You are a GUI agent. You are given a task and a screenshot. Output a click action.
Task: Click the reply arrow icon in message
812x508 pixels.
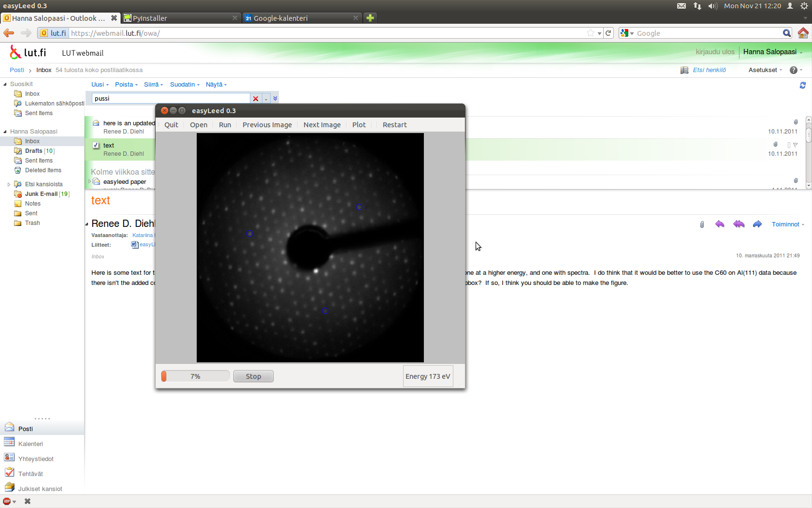pyautogui.click(x=720, y=224)
